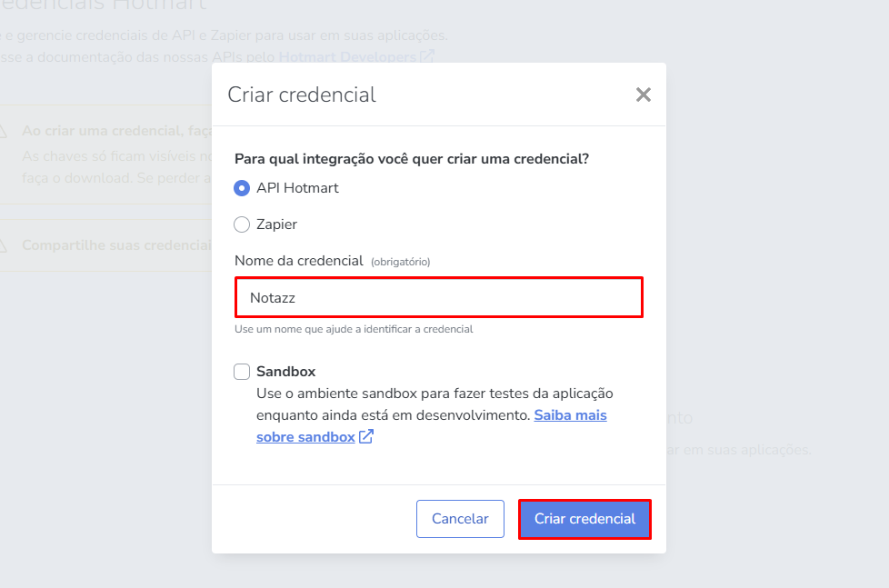Select the API Hotmart radio button

[x=242, y=188]
